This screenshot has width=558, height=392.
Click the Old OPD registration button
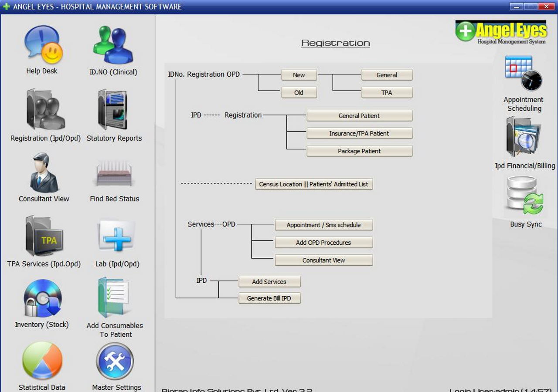[299, 92]
